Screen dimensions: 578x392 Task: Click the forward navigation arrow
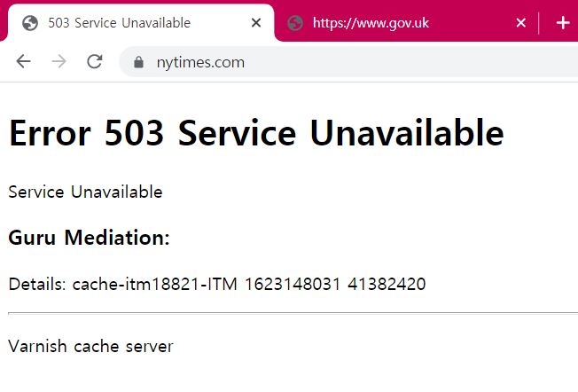(59, 61)
